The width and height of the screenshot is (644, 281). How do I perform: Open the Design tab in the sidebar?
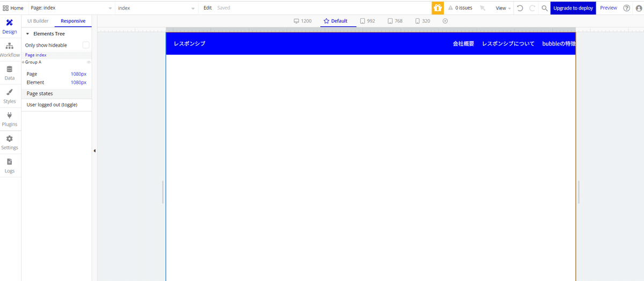pyautogui.click(x=10, y=26)
